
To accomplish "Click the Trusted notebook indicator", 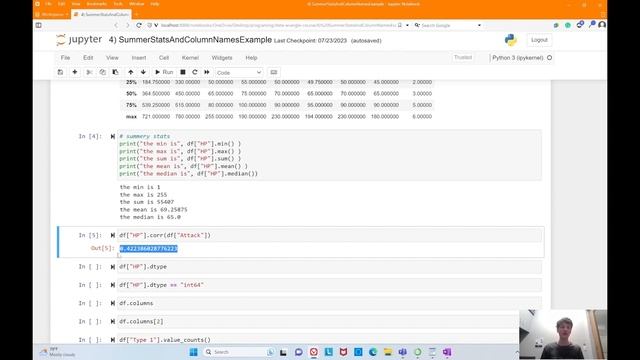I will click(x=463, y=58).
